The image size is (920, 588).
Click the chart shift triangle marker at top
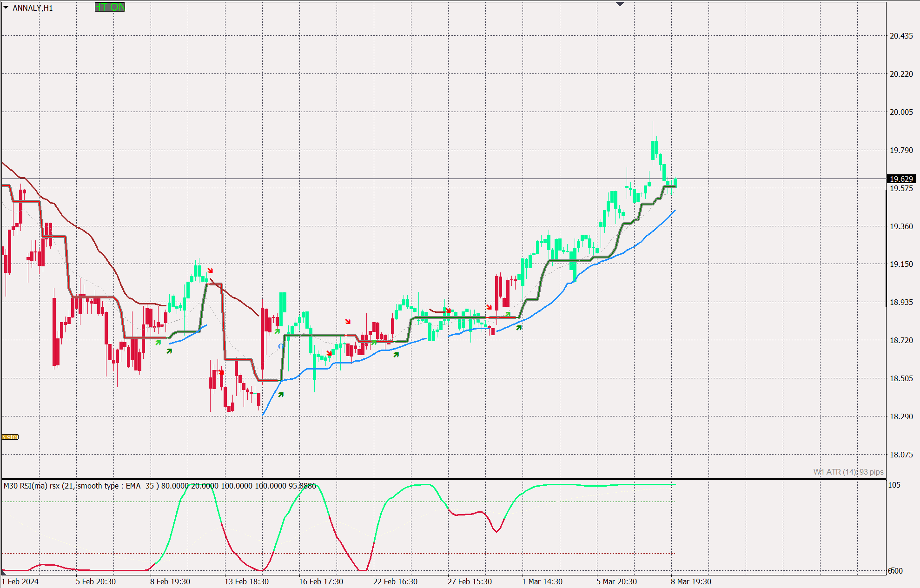(619, 4)
